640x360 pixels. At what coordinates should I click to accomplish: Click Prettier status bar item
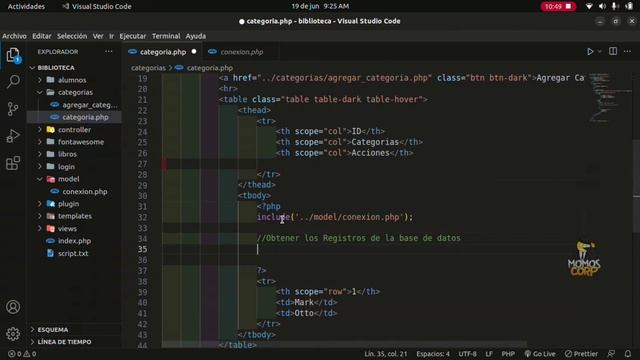click(x=581, y=354)
